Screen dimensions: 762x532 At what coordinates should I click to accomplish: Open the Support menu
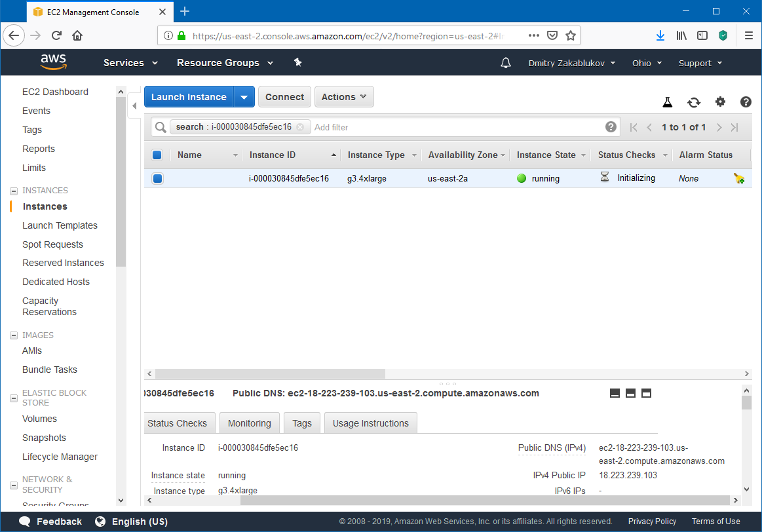tap(700, 63)
